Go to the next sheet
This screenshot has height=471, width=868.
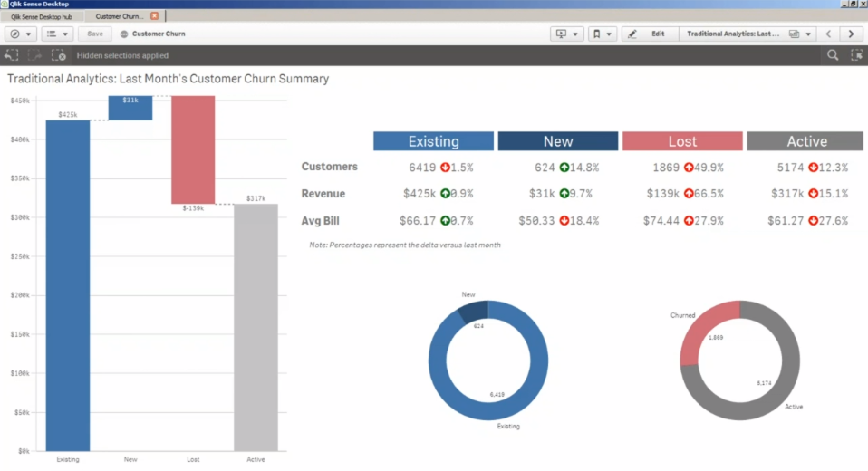851,34
